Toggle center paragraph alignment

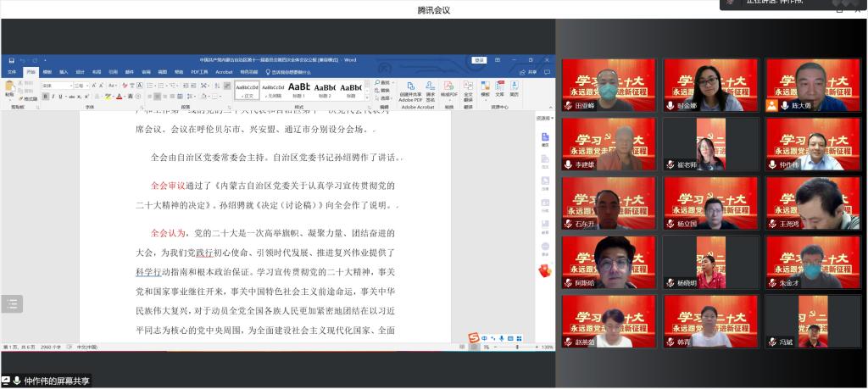tap(155, 97)
